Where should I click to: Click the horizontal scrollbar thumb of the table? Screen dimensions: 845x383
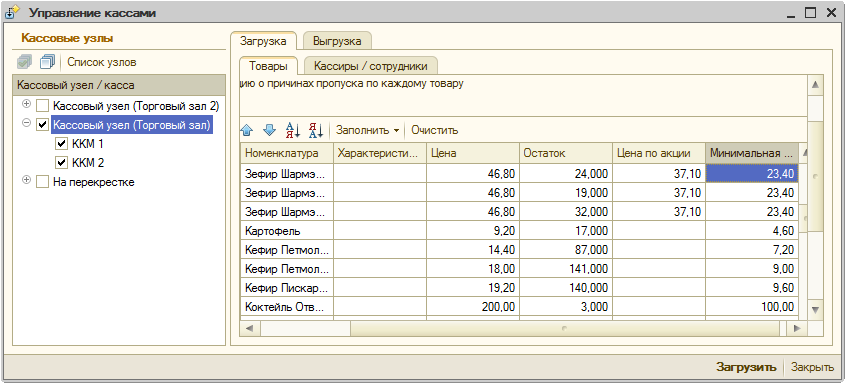564,328
